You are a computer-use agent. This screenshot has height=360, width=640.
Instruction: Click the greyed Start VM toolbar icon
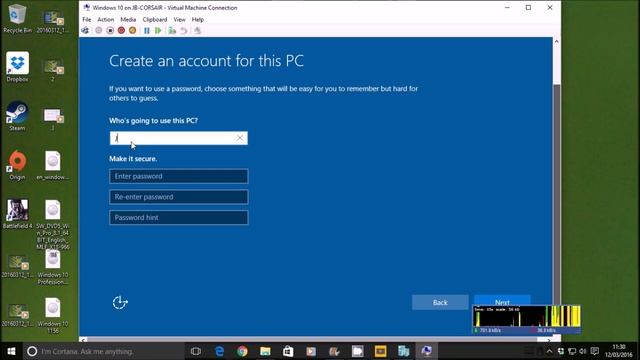coord(99,31)
